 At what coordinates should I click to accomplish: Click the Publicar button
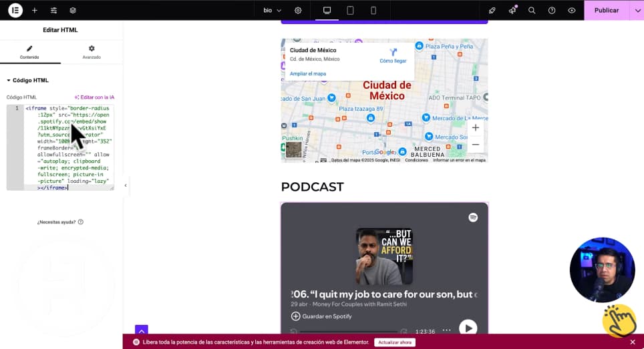coord(607,10)
